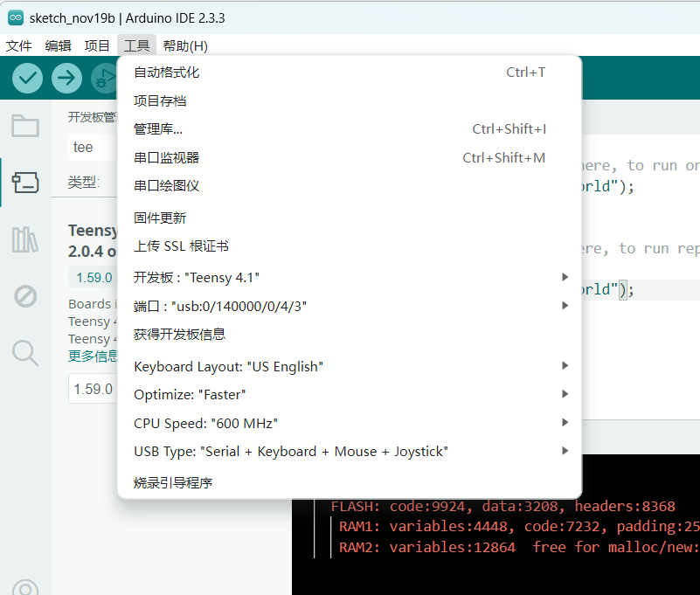Click the Arduino logo in title bar

click(15, 18)
